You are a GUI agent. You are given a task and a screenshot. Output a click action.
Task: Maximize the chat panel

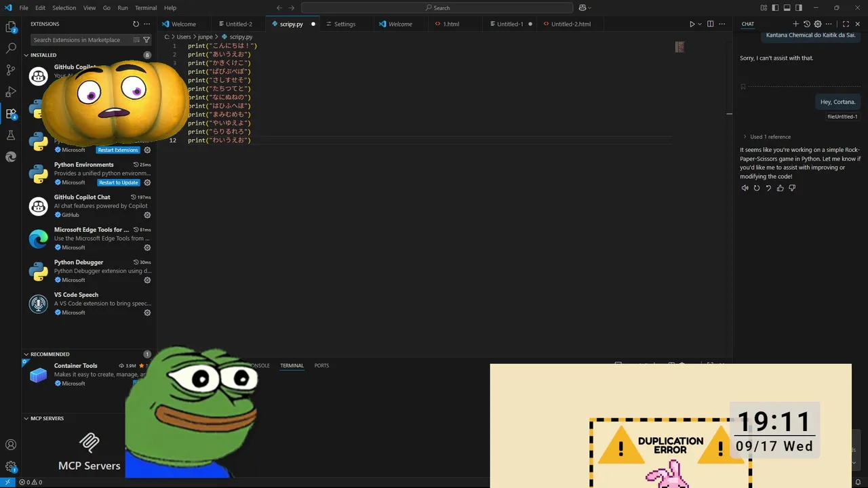tap(846, 24)
